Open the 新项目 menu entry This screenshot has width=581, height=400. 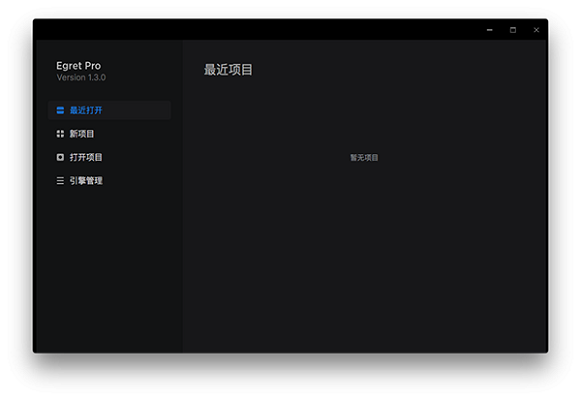(x=109, y=134)
